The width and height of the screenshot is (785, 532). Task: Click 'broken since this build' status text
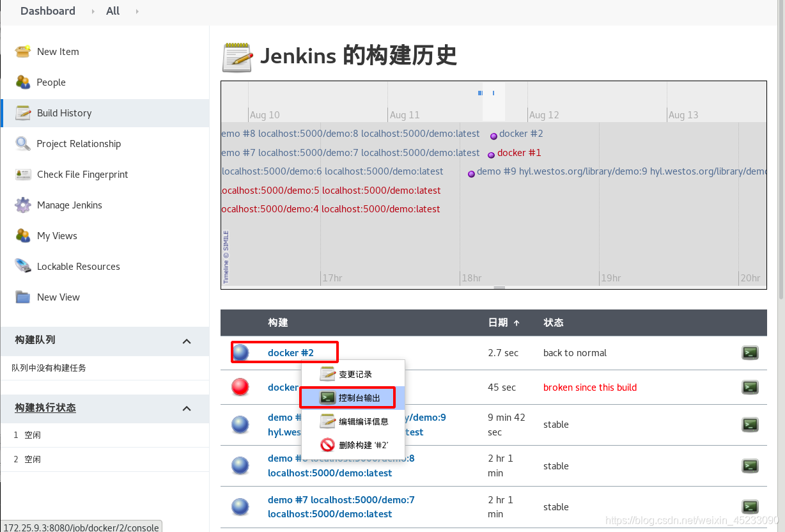pyautogui.click(x=590, y=387)
